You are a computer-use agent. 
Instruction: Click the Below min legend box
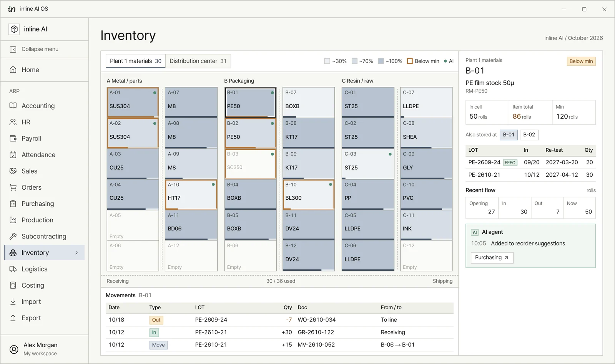click(x=410, y=61)
